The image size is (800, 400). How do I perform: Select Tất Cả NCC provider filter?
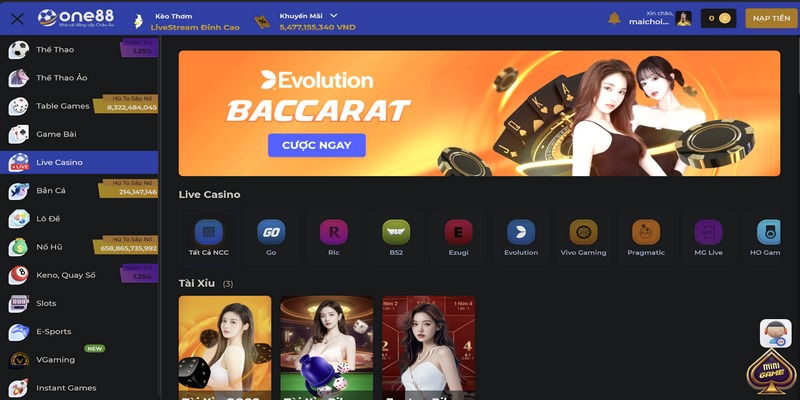(209, 238)
